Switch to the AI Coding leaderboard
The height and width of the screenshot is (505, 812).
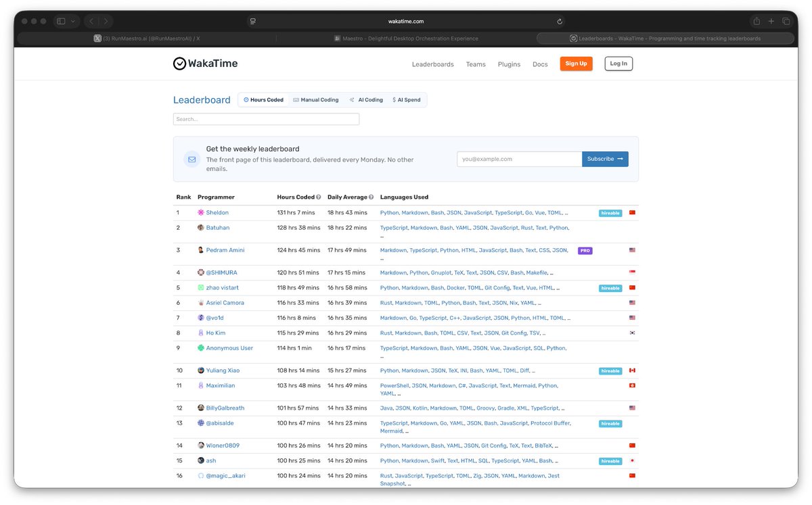(366, 100)
